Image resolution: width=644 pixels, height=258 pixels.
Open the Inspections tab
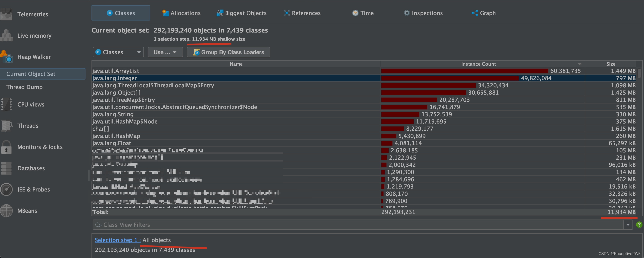point(423,13)
